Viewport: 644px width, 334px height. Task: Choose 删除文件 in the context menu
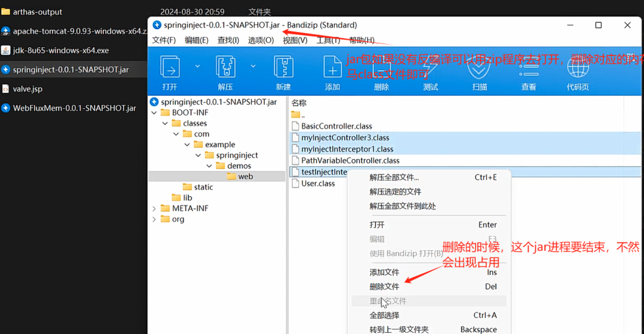(x=384, y=287)
